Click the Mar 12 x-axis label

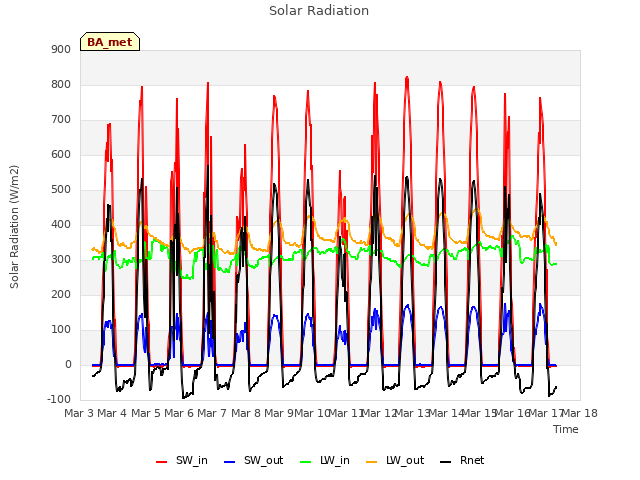click(379, 413)
